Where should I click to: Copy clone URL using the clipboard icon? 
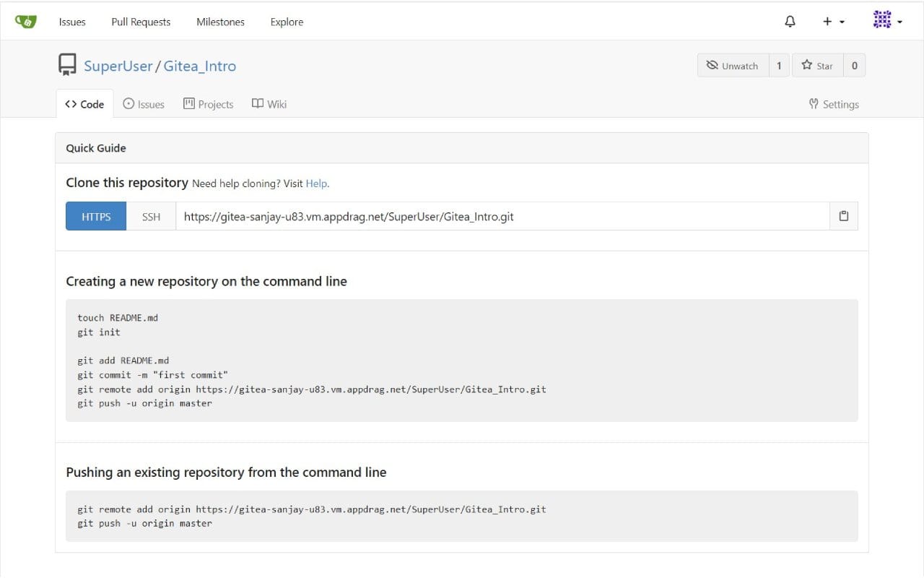click(x=843, y=216)
